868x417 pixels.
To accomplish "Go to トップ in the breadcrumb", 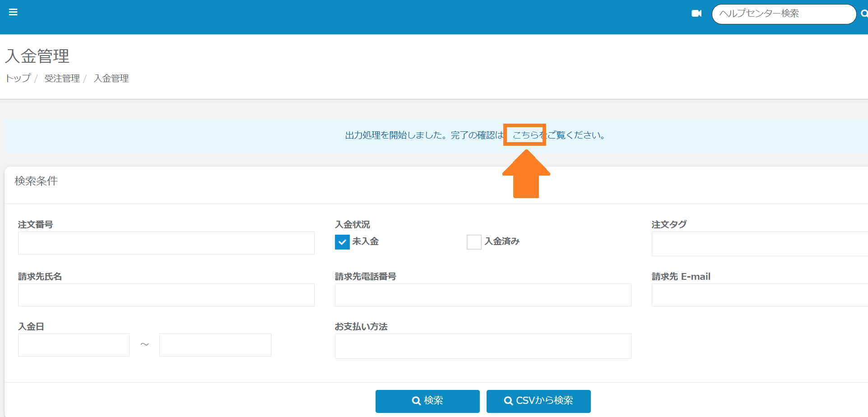I will coord(18,78).
